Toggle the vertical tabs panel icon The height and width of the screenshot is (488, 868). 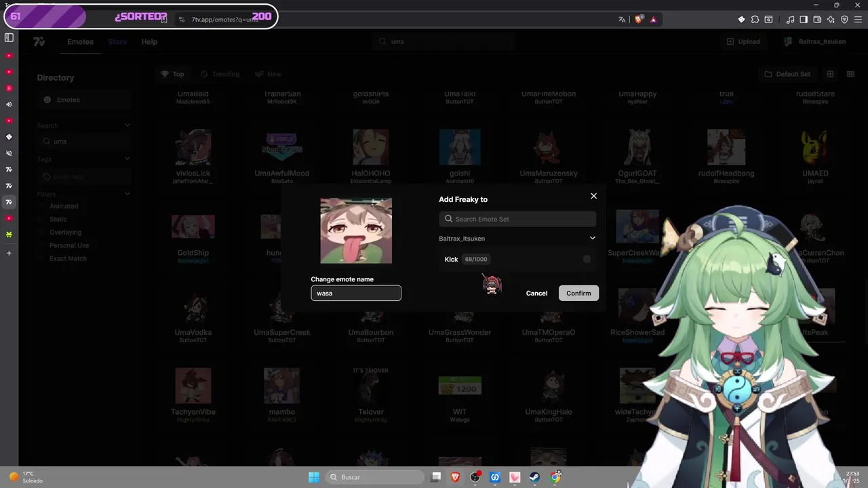click(9, 38)
